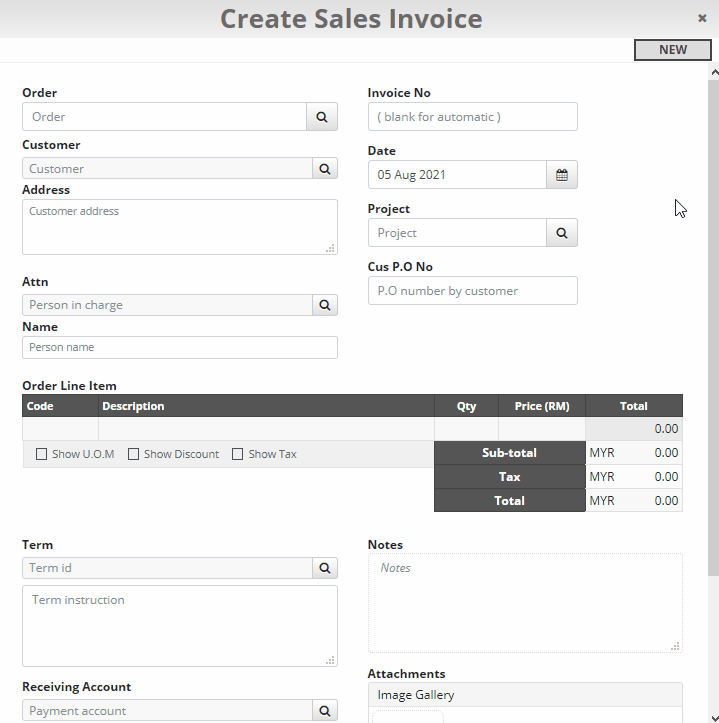Close the Create Sales Invoice dialog

[x=702, y=18]
